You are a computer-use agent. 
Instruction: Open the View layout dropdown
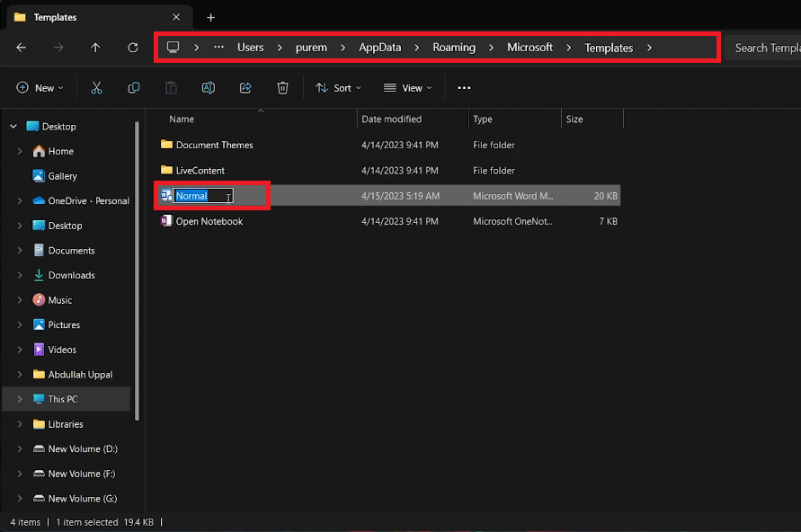pyautogui.click(x=407, y=88)
